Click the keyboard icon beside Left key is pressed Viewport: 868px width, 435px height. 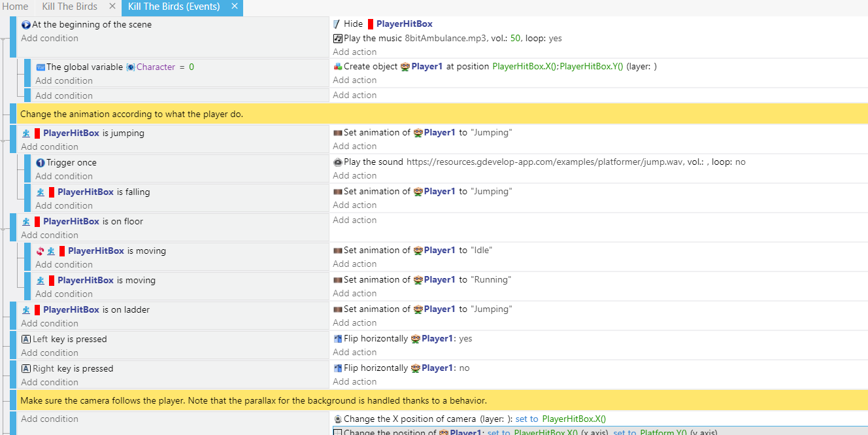(x=26, y=339)
